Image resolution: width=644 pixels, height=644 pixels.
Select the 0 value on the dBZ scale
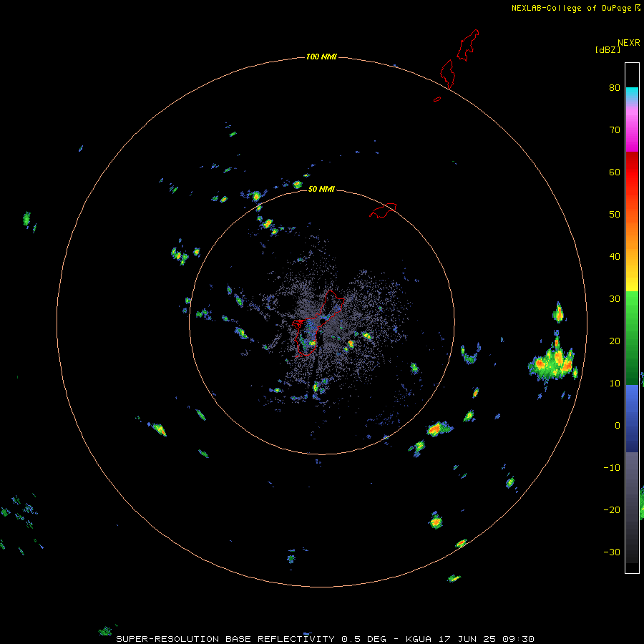tap(618, 426)
